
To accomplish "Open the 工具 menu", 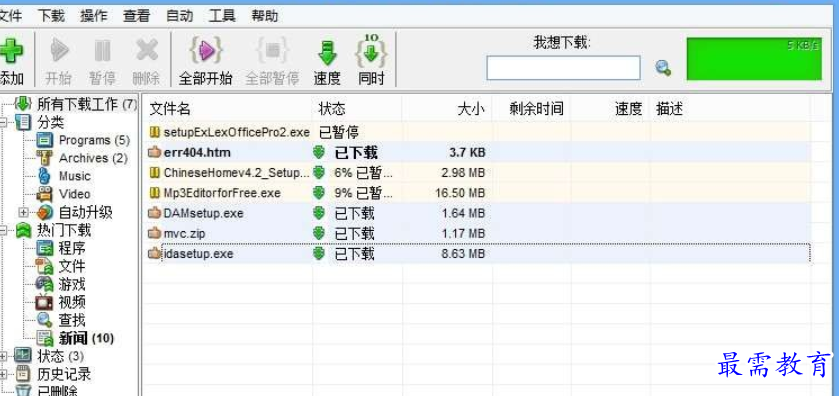I will click(x=222, y=16).
